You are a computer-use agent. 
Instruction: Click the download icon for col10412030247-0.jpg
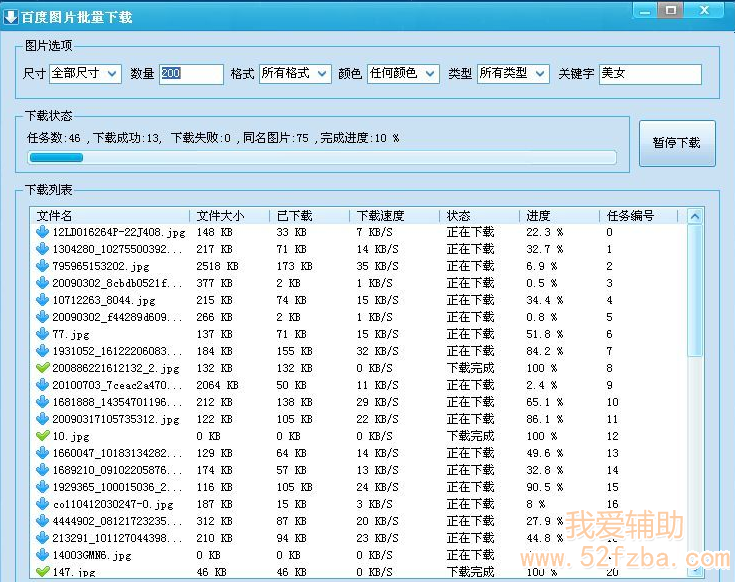[43, 504]
